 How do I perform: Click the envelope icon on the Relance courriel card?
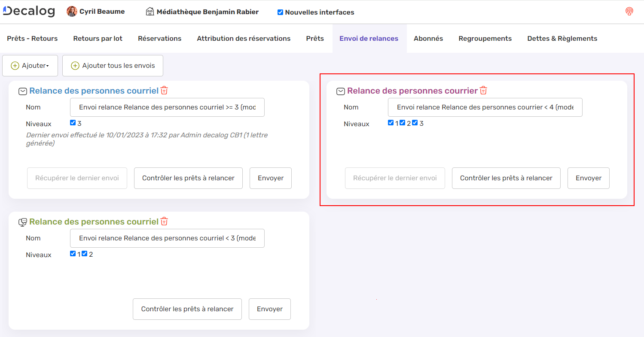click(22, 91)
